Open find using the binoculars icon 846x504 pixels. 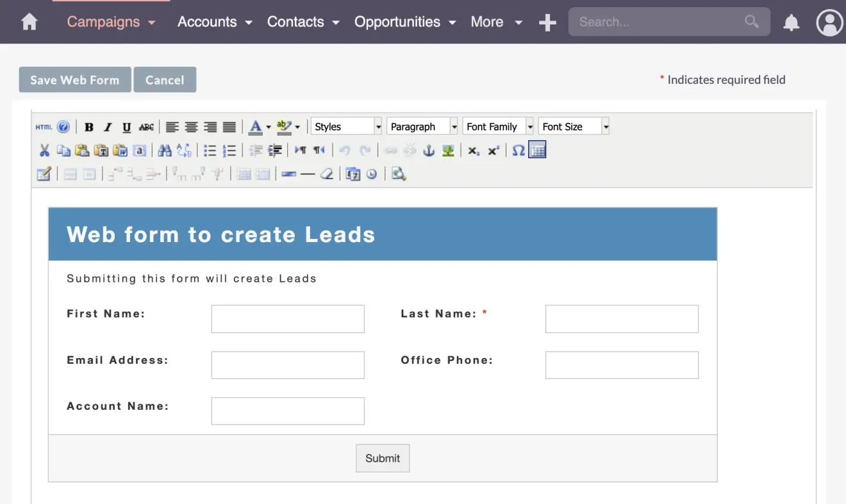(x=165, y=150)
